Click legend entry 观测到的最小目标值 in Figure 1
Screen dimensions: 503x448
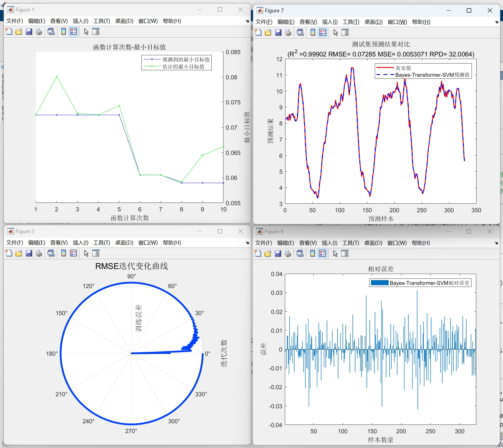pyautogui.click(x=186, y=59)
